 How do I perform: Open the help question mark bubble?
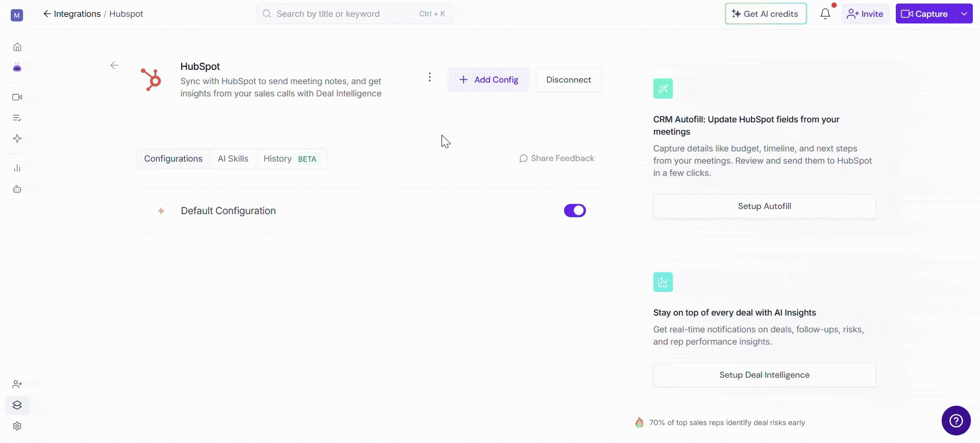pyautogui.click(x=956, y=421)
